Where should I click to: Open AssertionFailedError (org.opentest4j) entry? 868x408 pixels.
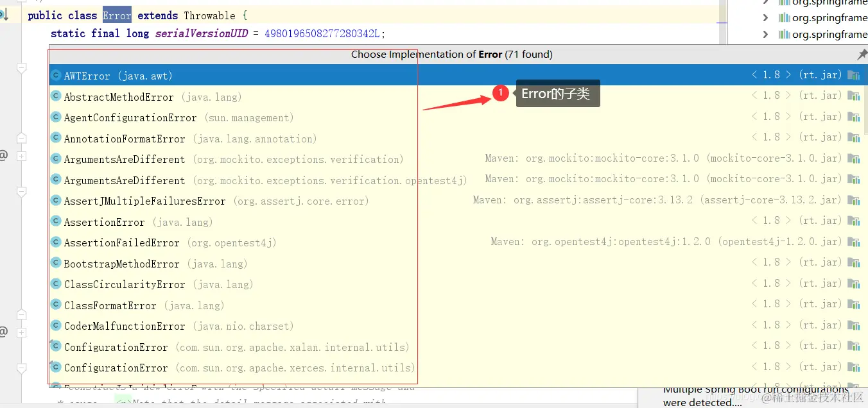tap(455, 242)
